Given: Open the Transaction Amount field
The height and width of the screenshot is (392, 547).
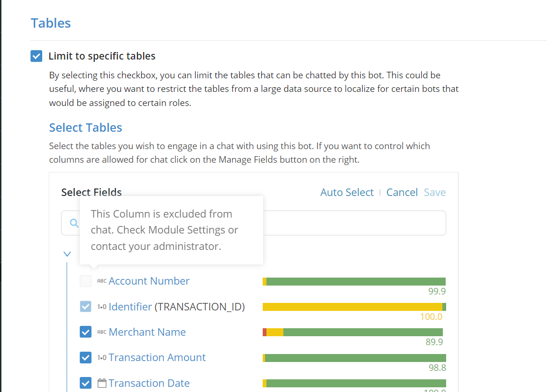Looking at the screenshot, I should [x=157, y=357].
